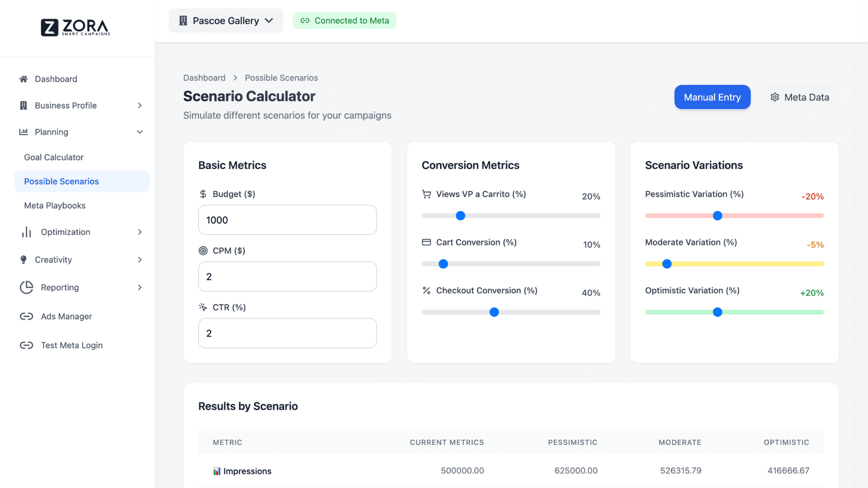Click the link icon in Connected to Meta
The image size is (868, 488).
(x=305, y=21)
